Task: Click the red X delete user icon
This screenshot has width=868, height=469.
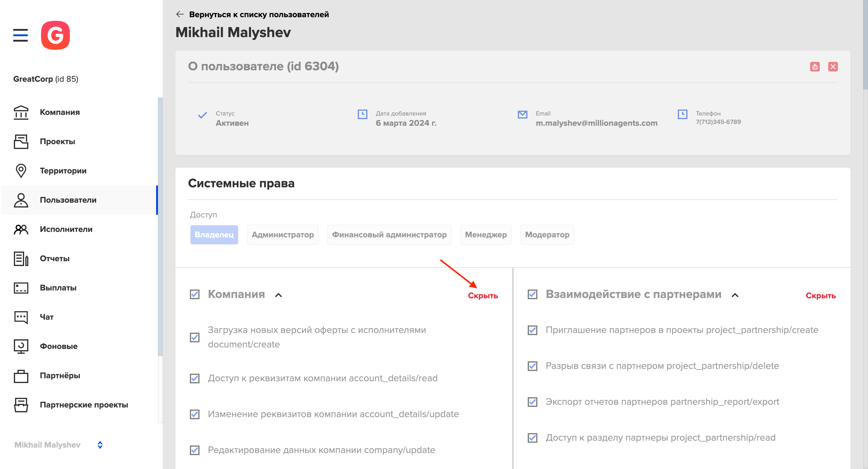Action: click(833, 66)
